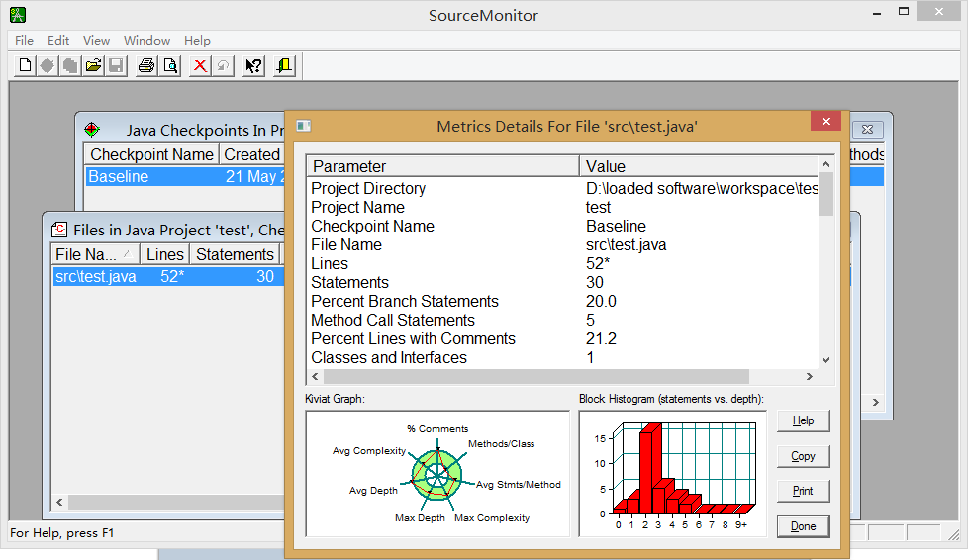Click the Lines parameter in metrics list

[330, 263]
